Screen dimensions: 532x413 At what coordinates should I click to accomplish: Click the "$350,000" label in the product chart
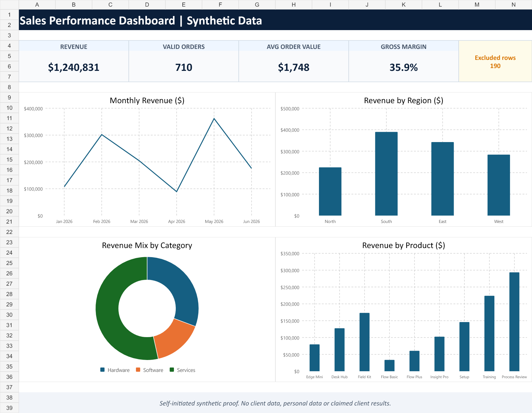coord(290,254)
